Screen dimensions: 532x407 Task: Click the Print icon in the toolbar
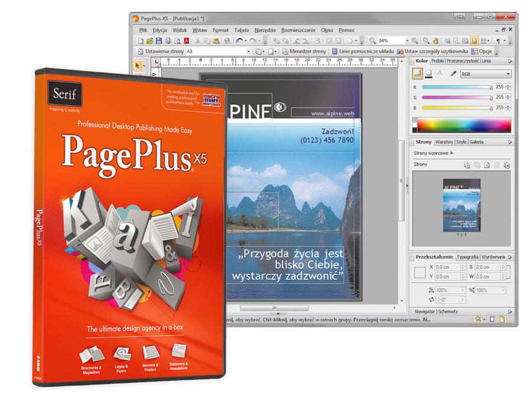pyautogui.click(x=168, y=41)
